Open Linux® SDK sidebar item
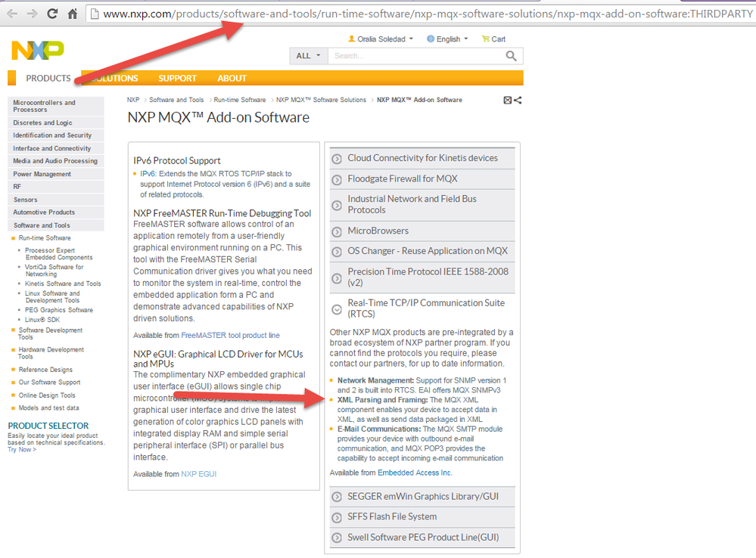Viewport: 756px width, 558px height. (42, 320)
